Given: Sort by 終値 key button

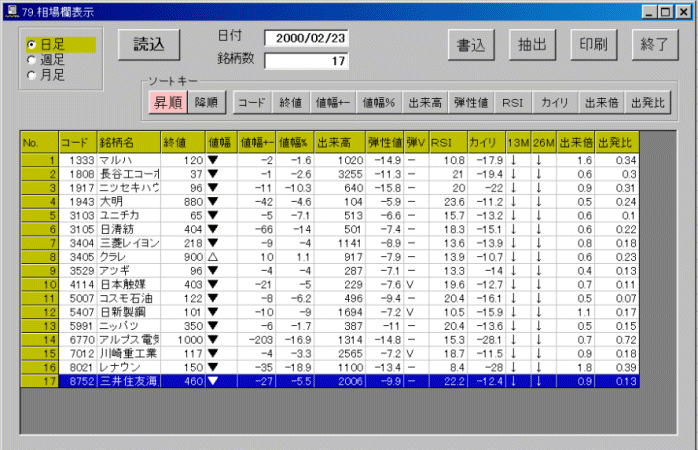Looking at the screenshot, I should [x=291, y=103].
